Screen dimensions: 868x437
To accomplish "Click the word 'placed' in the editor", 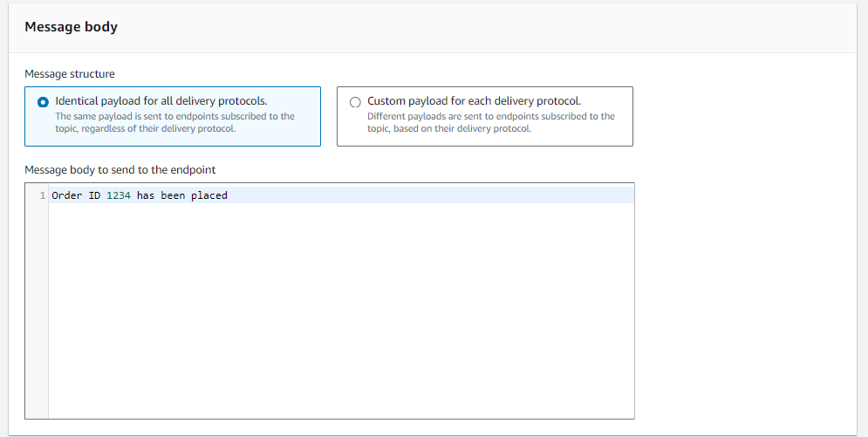I will [x=209, y=195].
